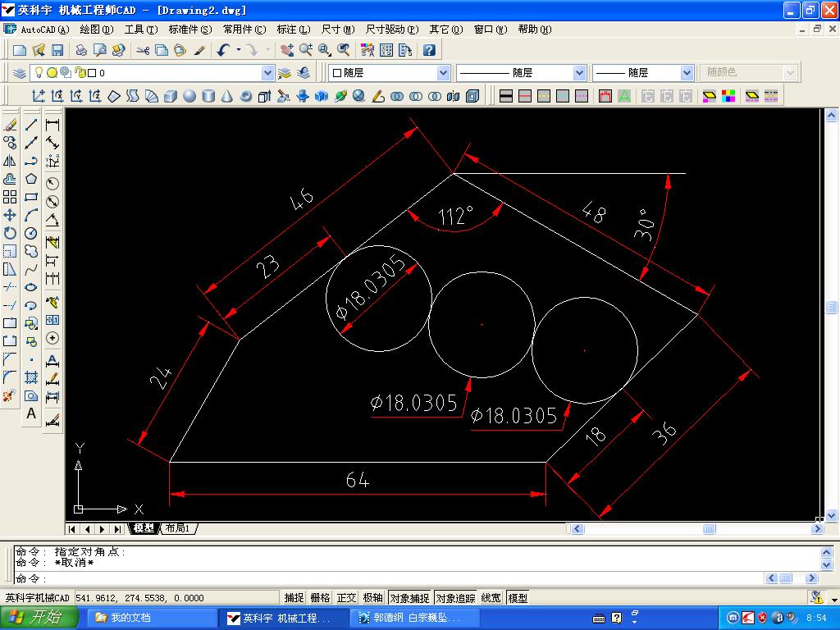
Task: Expand the Undo history dropdown arrow
Action: click(x=239, y=50)
